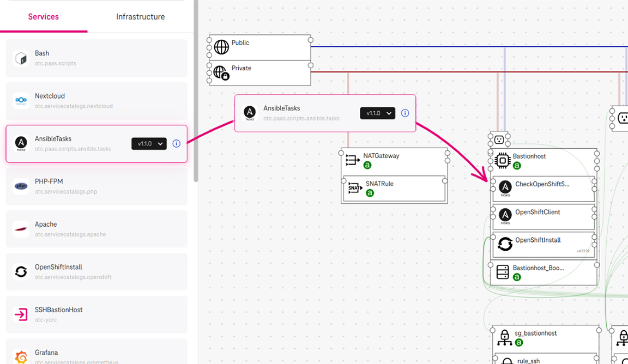Open version dropdown in sidebar AnsibleTasks
The height and width of the screenshot is (364, 628).
pyautogui.click(x=149, y=144)
